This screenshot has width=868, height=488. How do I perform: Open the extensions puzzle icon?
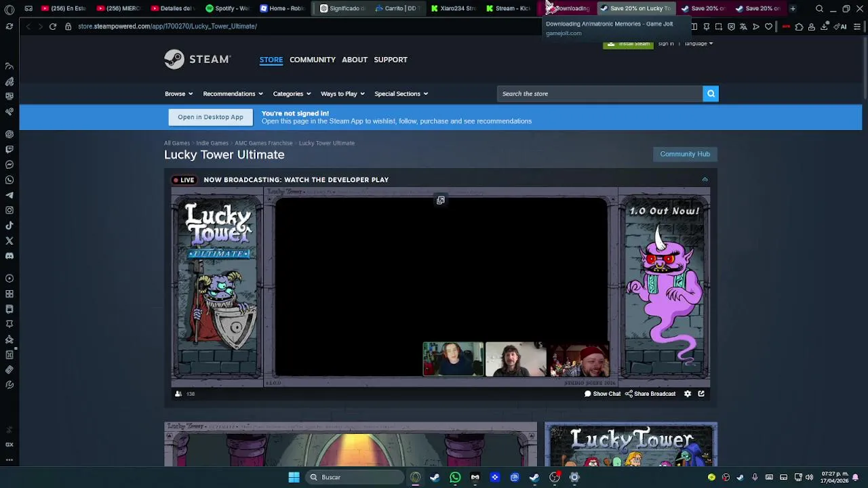pyautogui.click(x=799, y=26)
